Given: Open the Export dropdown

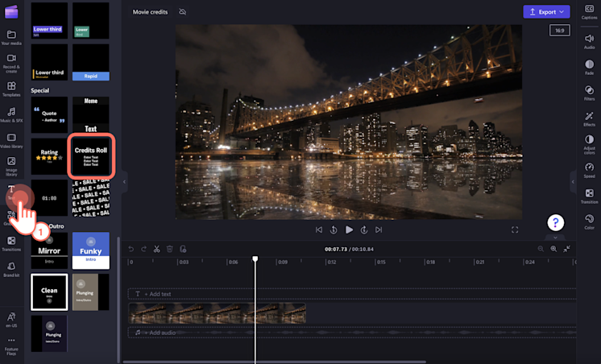Looking at the screenshot, I should pyautogui.click(x=546, y=12).
